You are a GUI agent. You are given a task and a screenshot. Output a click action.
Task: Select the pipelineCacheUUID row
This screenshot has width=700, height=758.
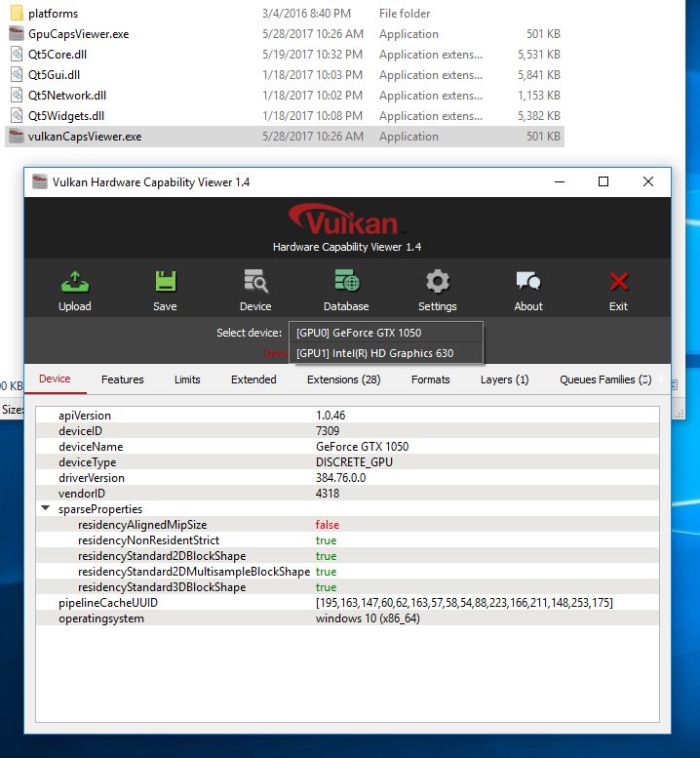click(347, 603)
